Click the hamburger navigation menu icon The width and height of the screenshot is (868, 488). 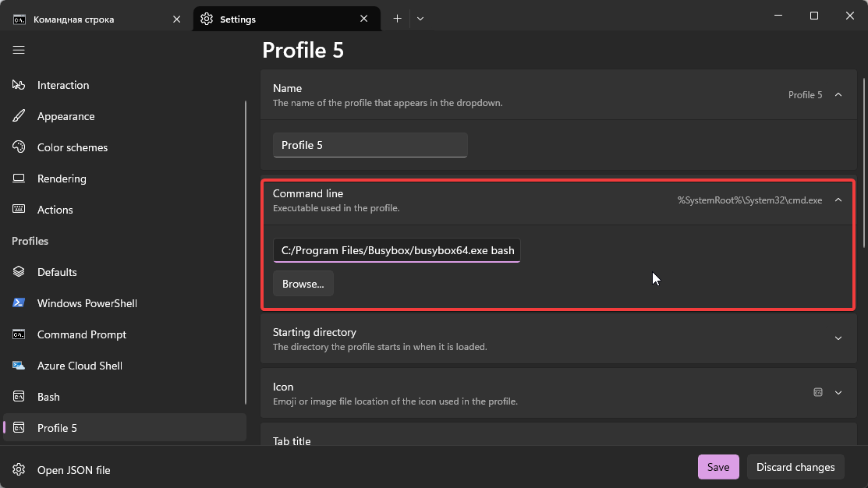(19, 50)
